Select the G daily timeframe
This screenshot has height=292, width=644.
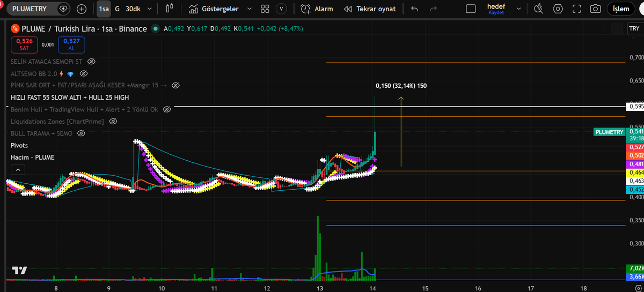click(x=117, y=9)
